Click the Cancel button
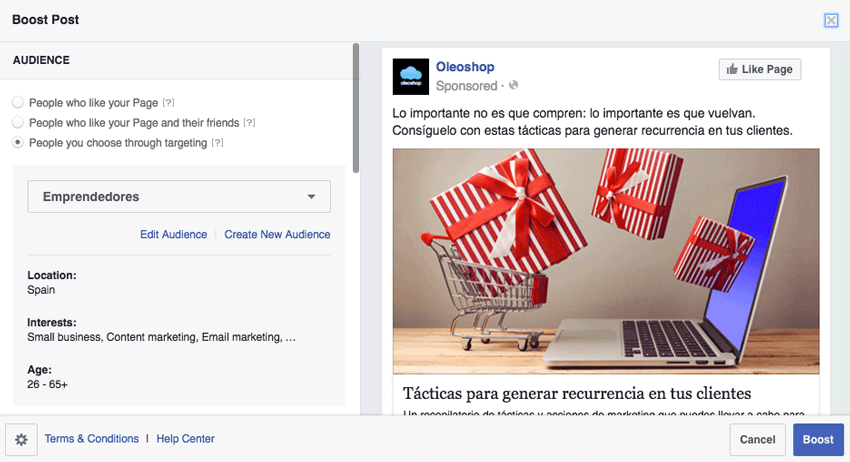The width and height of the screenshot is (850, 462). coord(757,439)
